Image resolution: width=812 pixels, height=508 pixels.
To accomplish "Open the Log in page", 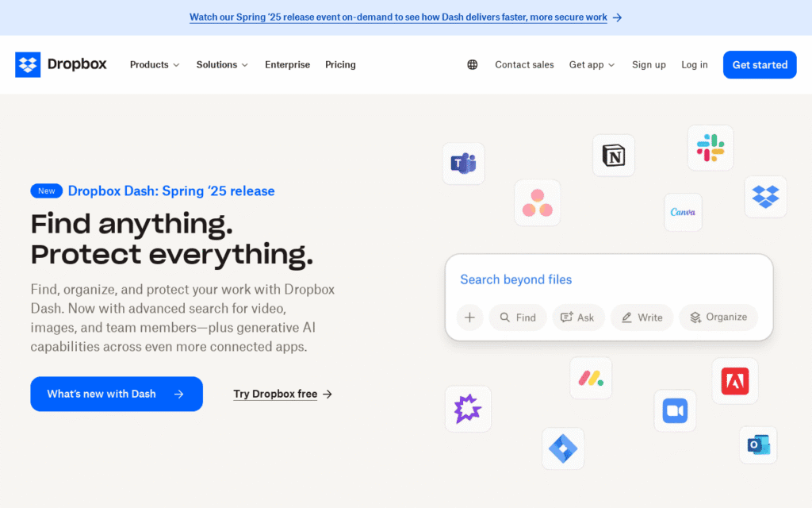I will pos(694,65).
